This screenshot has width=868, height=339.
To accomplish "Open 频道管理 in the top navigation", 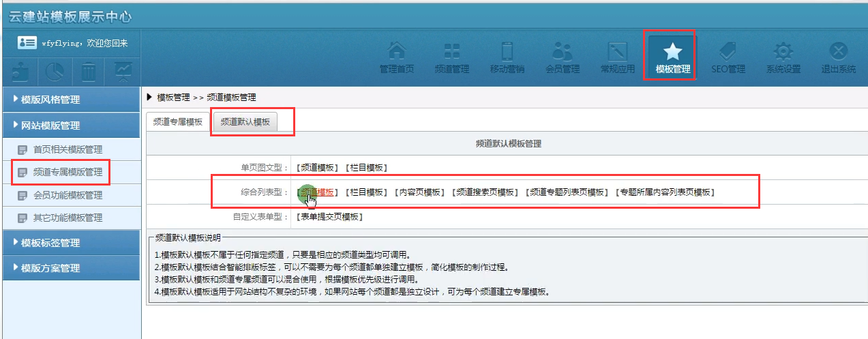I will (452, 57).
